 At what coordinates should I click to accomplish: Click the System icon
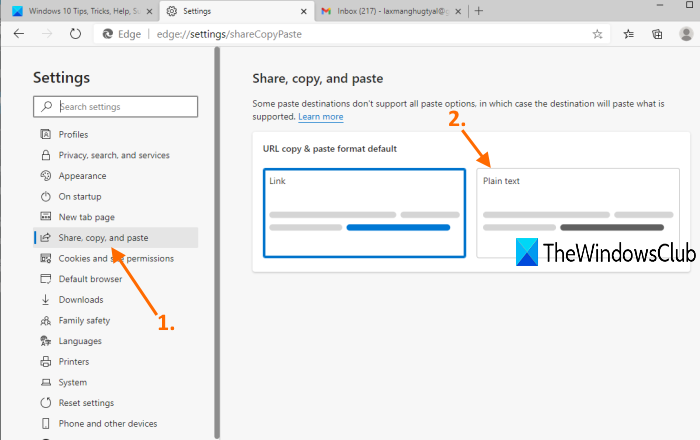[x=46, y=382]
